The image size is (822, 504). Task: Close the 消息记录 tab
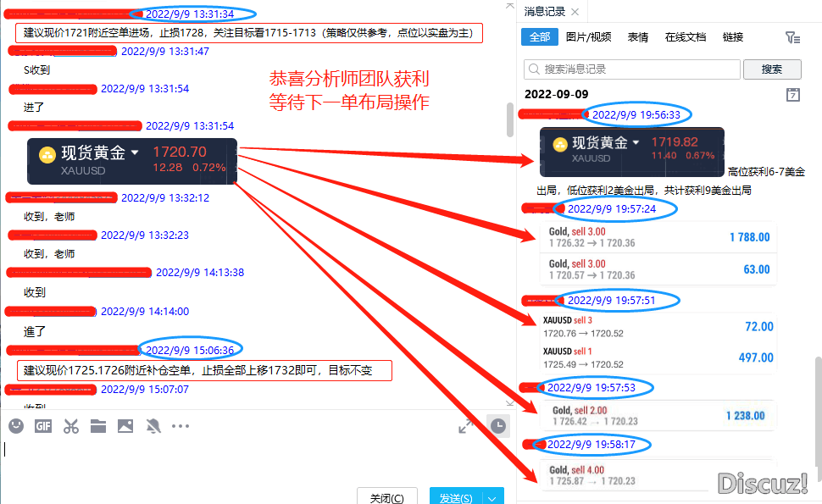tap(575, 11)
